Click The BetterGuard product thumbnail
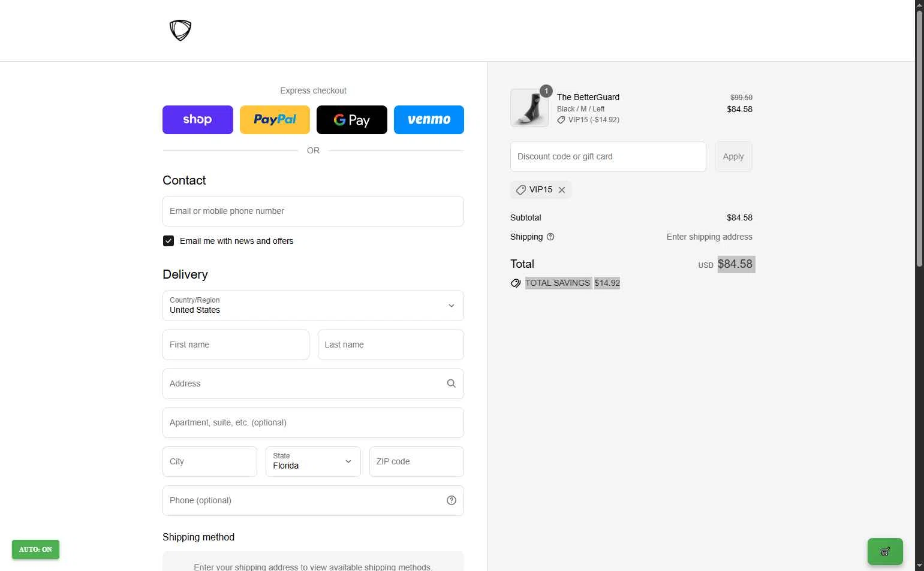The height and width of the screenshot is (571, 924). tap(529, 108)
